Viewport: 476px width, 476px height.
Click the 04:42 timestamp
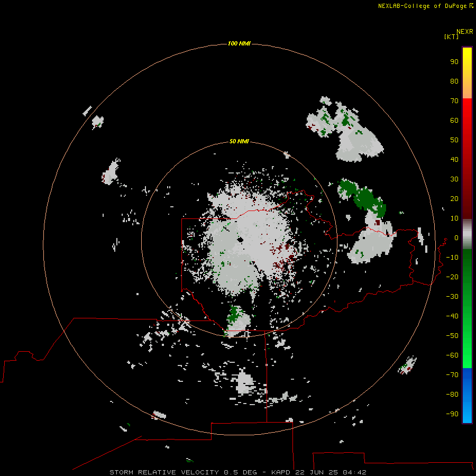(354, 472)
